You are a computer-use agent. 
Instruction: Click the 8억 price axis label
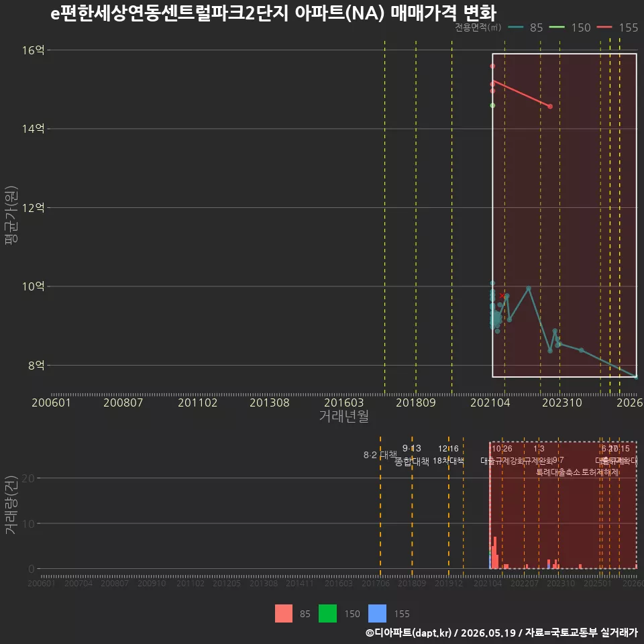(x=36, y=365)
